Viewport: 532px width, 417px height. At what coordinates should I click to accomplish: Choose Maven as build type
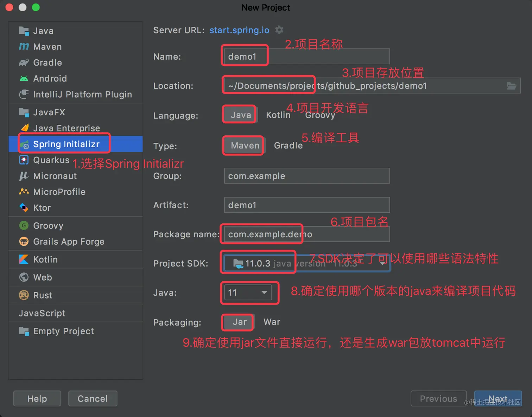[x=245, y=146]
